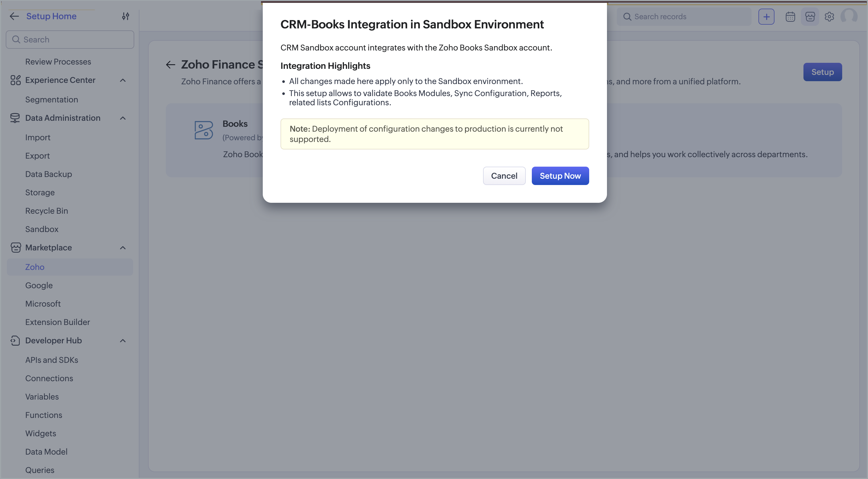The height and width of the screenshot is (479, 868).
Task: Collapse the Experience Center section
Action: [x=123, y=80]
